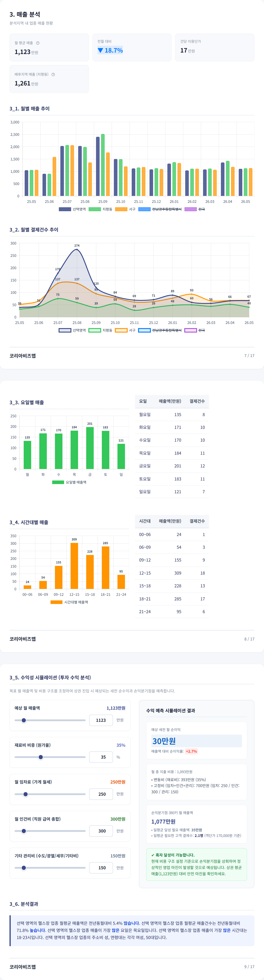Click the checkmark before 흑자 달성이 가능합니다
Screen dimensions: 264x980
click(153, 855)
